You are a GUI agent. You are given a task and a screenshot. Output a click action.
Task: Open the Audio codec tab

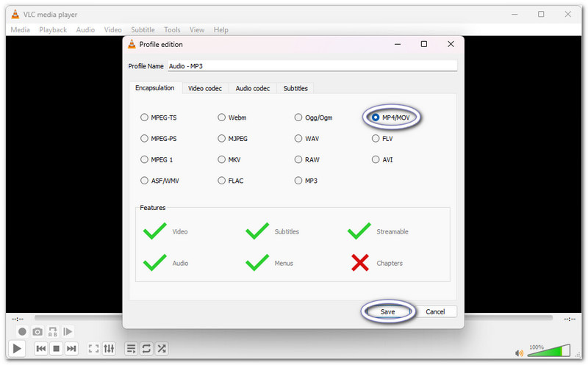coord(252,88)
